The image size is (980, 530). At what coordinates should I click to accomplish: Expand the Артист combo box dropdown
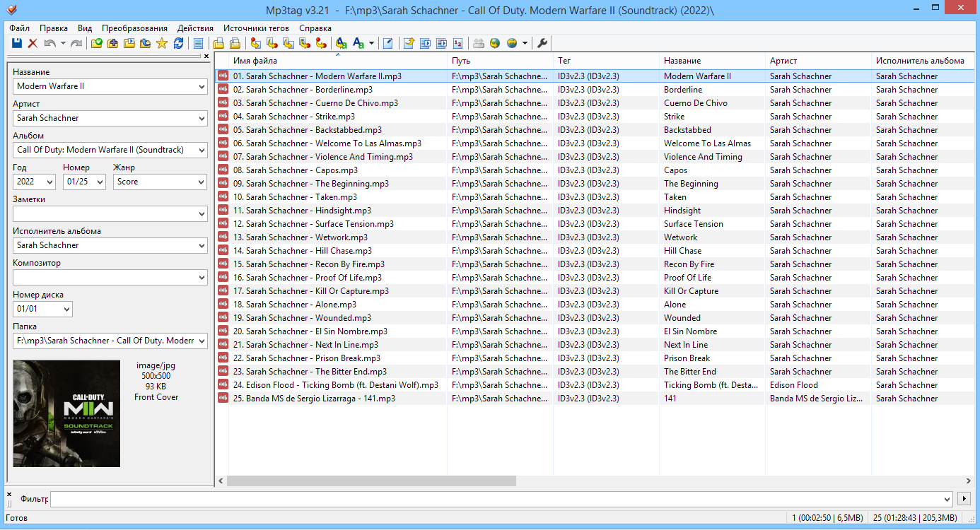pos(201,118)
